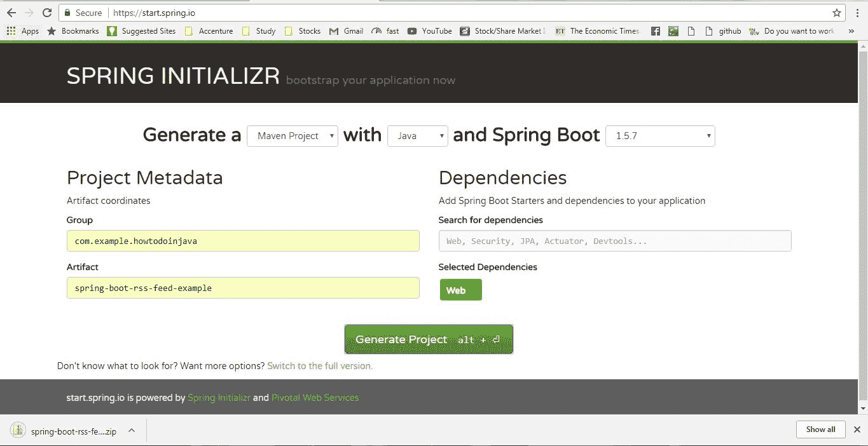Open the Pivotal Web Services footer link
Screen dimensions: 868x446
point(315,398)
